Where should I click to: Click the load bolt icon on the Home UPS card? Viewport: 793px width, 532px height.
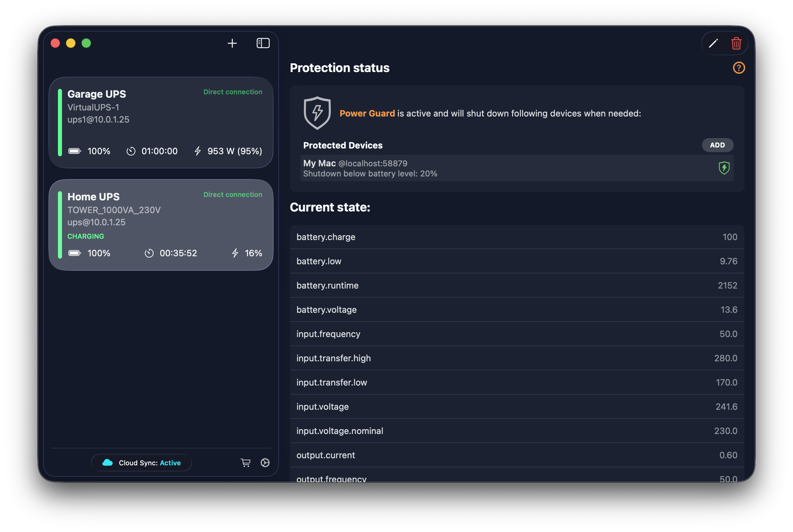click(x=235, y=253)
